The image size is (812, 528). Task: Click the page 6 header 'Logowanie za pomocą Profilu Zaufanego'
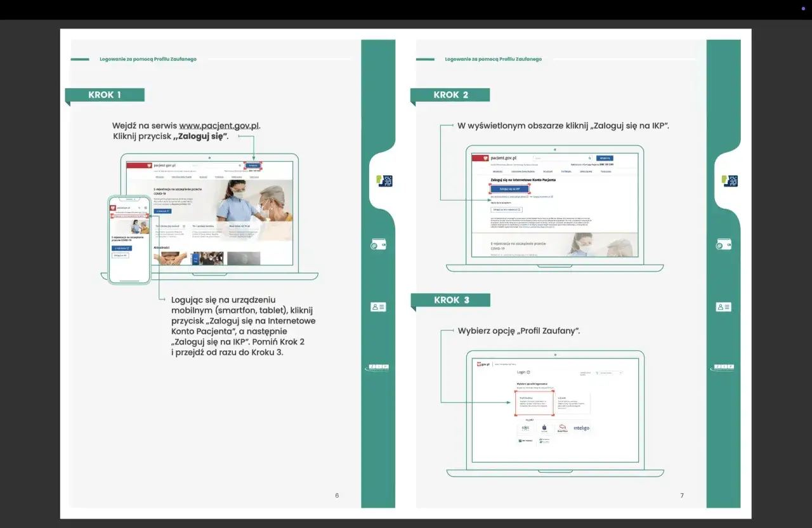pos(148,59)
